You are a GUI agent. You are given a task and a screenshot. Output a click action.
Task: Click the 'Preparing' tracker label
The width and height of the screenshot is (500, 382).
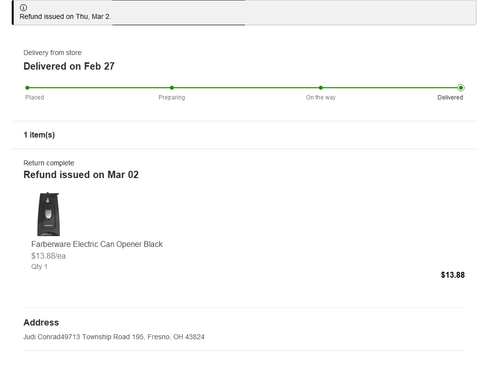[x=172, y=97]
